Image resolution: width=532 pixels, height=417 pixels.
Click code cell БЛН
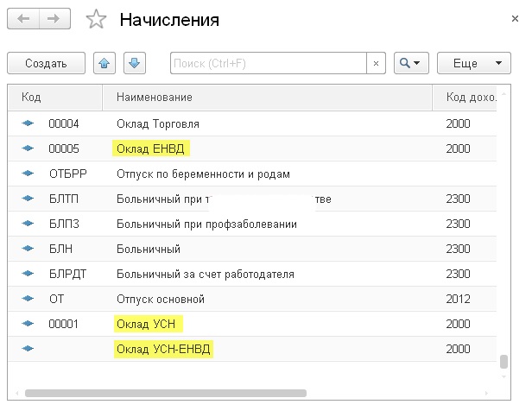60,249
